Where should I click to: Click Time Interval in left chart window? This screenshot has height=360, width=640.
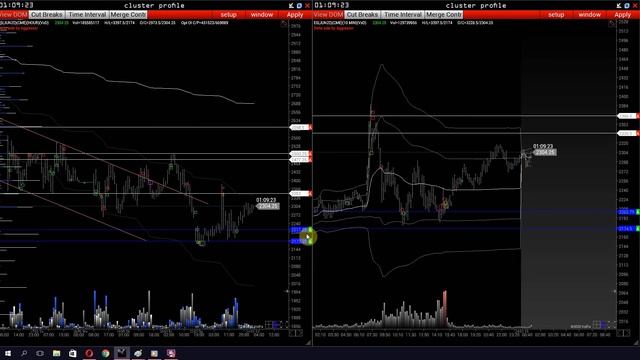(87, 15)
